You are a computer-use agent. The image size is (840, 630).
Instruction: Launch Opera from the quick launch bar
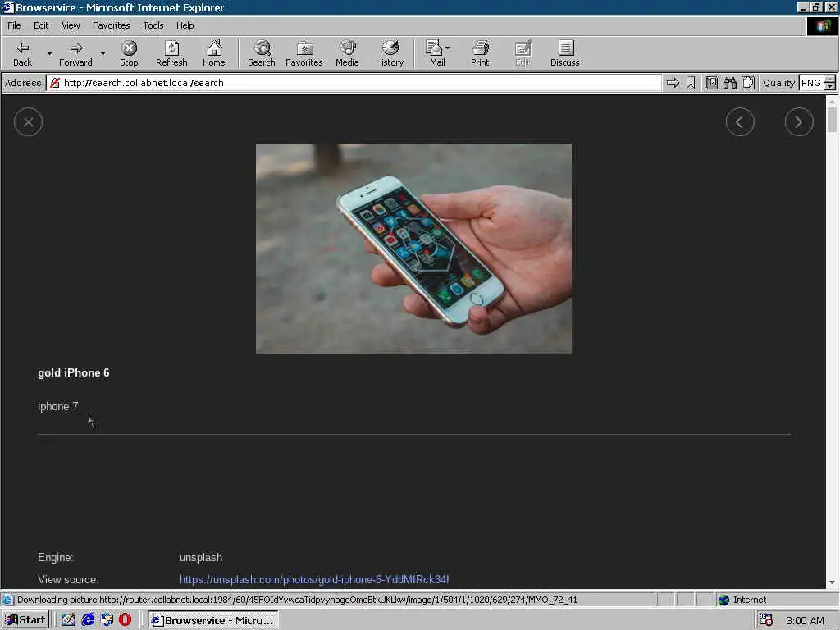[x=125, y=620]
